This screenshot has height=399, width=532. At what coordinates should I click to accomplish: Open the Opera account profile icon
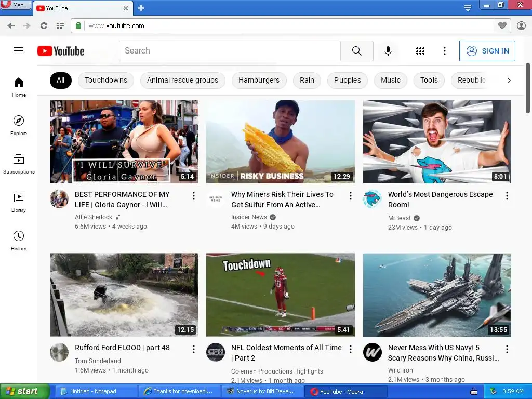(x=521, y=25)
